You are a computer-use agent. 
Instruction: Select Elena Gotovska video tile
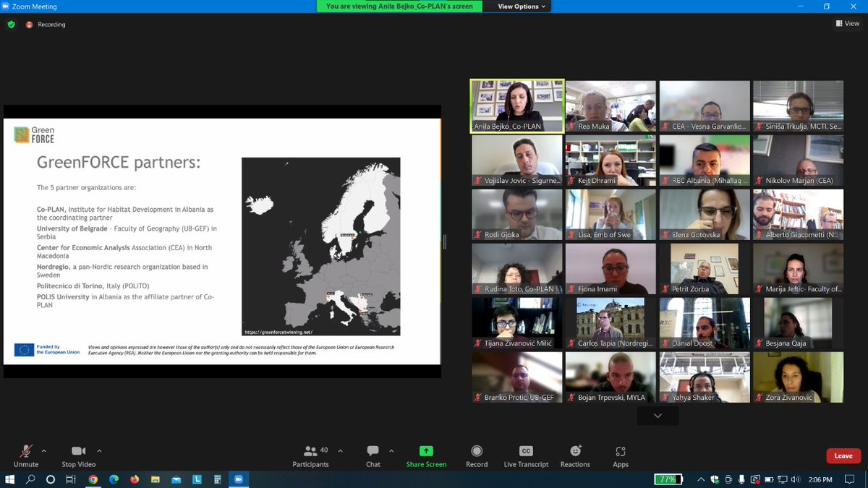705,214
